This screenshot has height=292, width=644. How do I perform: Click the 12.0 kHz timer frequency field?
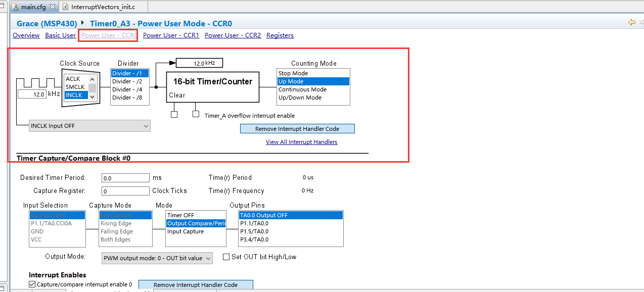[199, 63]
